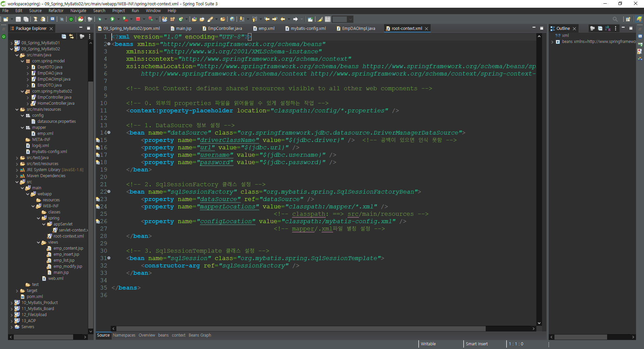The height and width of the screenshot is (349, 644).
Task: Toggle fold marker on line 31 bean
Action: click(x=109, y=258)
